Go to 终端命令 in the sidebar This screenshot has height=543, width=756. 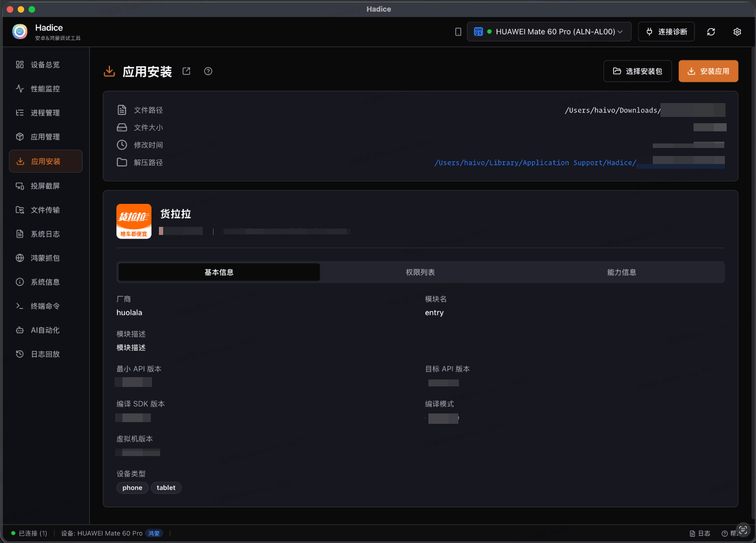[45, 306]
